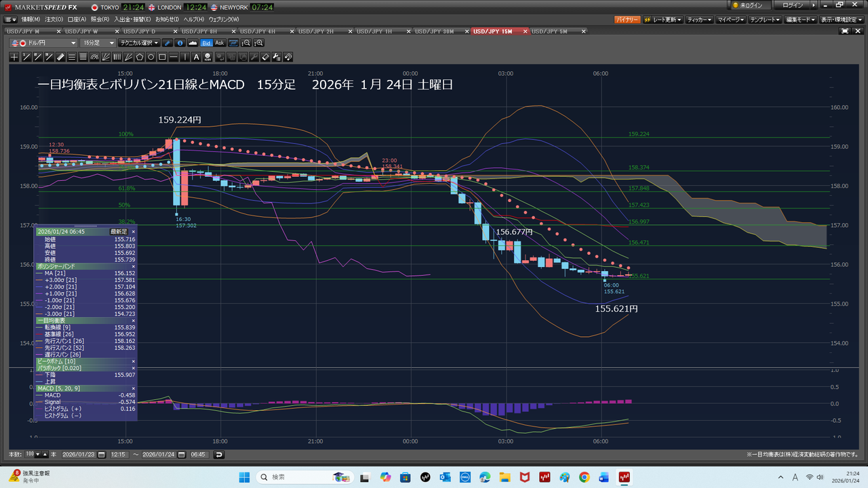Remove the ボリンジャーバンド indicator from legend
Screen dimensions: 868x488
[133, 267]
